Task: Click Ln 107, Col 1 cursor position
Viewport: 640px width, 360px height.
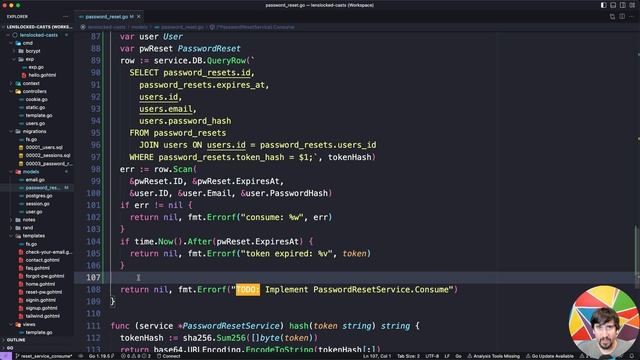Action: pyautogui.click(x=377, y=356)
